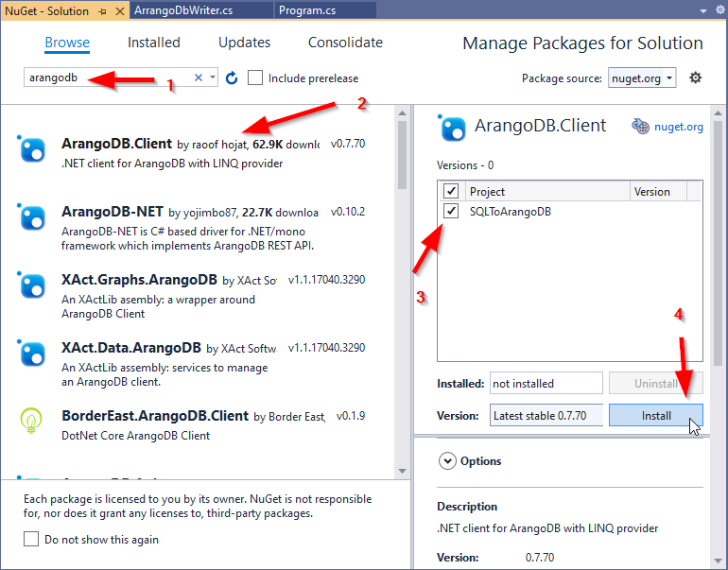Open the Program.cs document tab
The image size is (728, 570).
pyautogui.click(x=325, y=10)
